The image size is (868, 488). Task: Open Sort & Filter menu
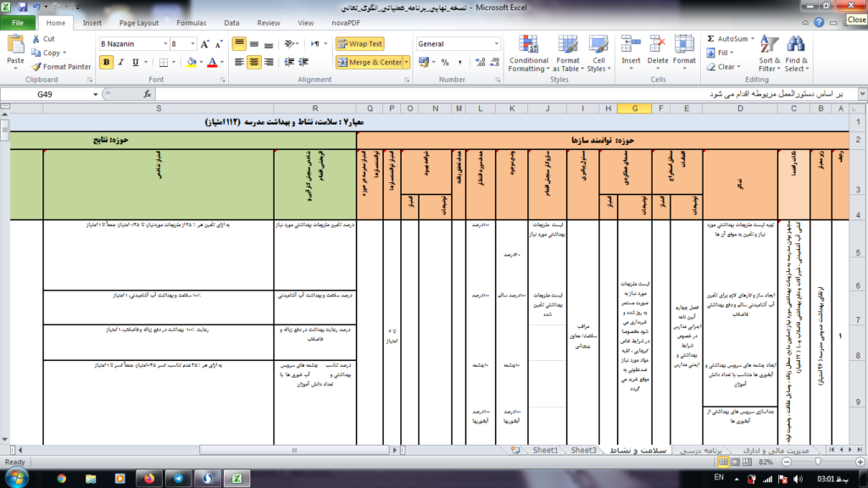tap(770, 53)
